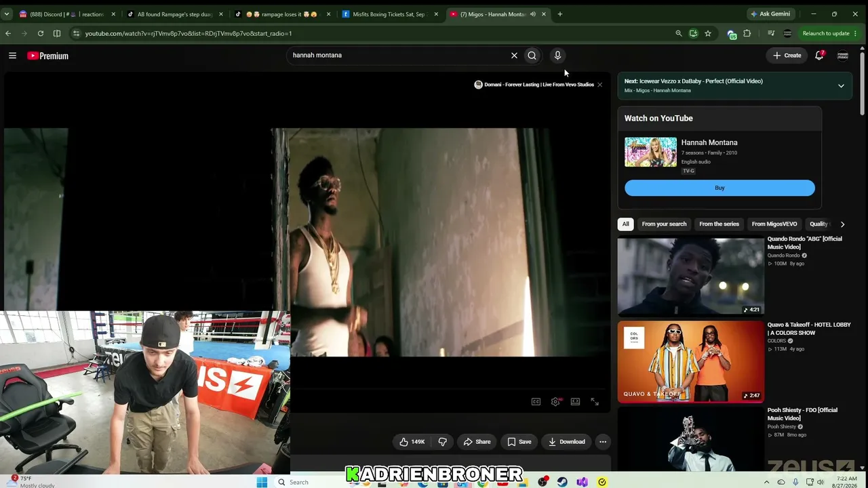Open Quando Rondo ABG video title
Viewport: 868px width, 488px height.
805,243
